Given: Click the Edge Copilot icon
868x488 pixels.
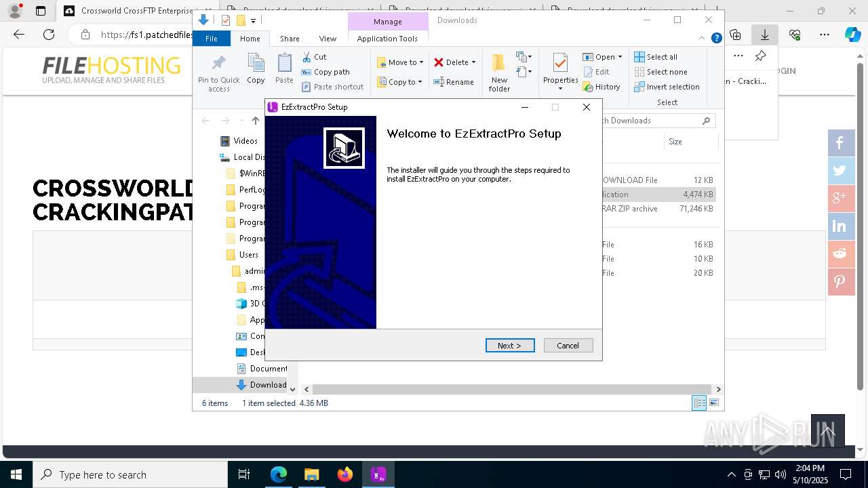Looking at the screenshot, I should coord(852,35).
